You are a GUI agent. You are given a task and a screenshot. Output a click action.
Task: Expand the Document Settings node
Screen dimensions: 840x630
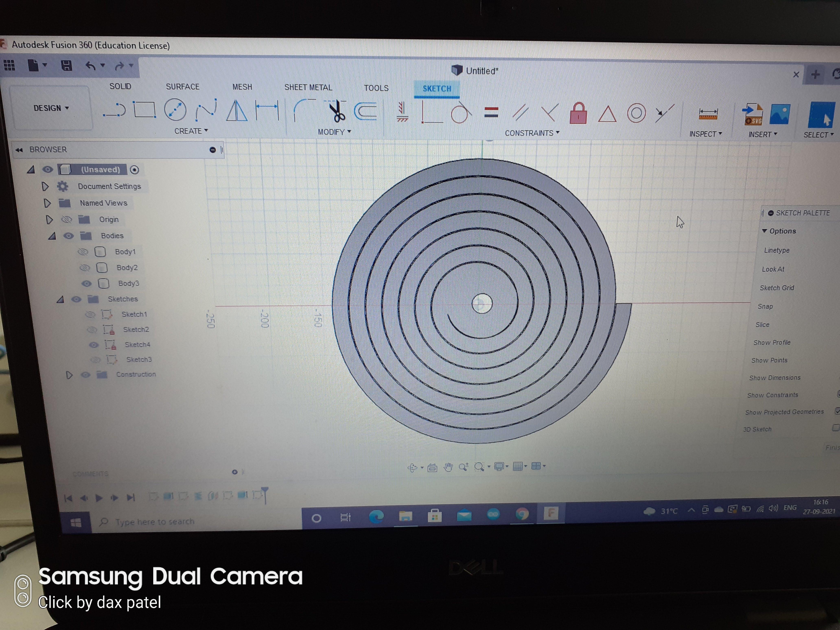pyautogui.click(x=45, y=186)
